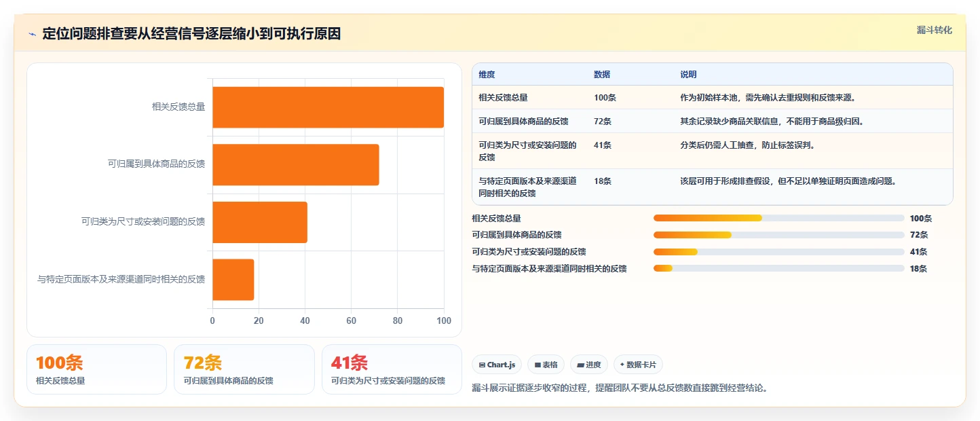Click table cell 18条
Viewport: 980px width, 421px height.
[x=603, y=181]
